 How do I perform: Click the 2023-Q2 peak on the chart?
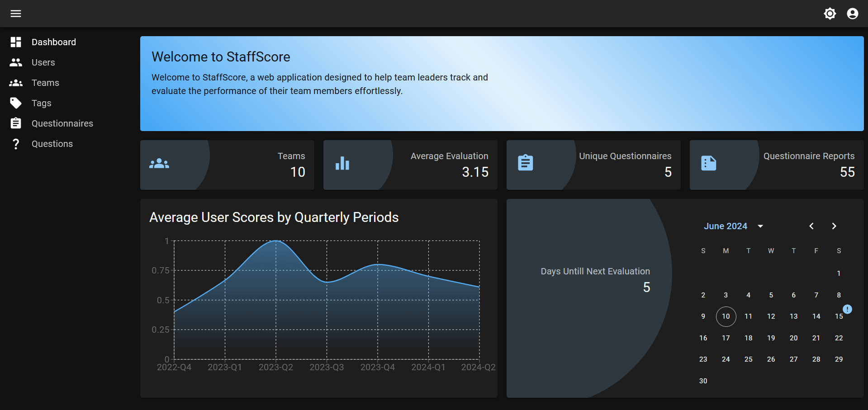click(x=276, y=241)
